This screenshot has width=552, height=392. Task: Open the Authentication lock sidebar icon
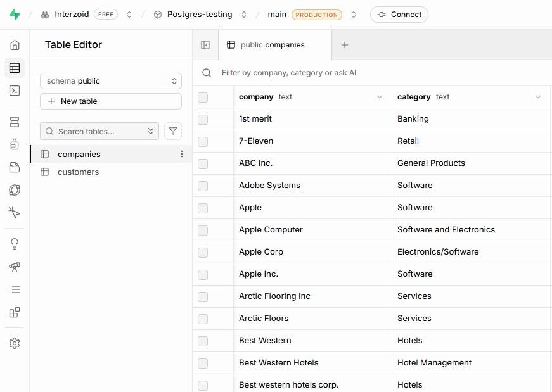click(15, 144)
